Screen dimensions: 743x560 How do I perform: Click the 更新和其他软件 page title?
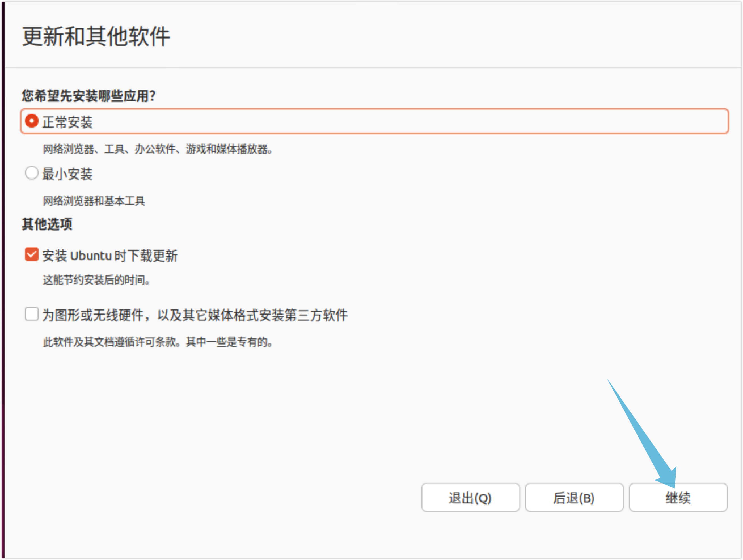96,36
